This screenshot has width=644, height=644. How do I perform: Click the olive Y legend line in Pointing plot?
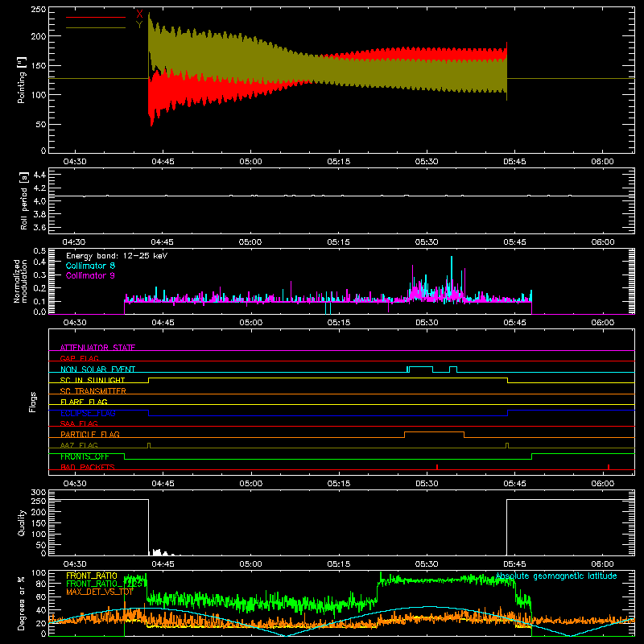click(96, 27)
